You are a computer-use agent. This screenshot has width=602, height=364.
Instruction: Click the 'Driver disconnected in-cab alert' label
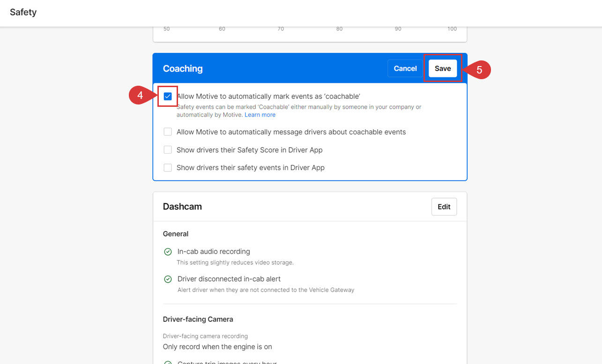pyautogui.click(x=229, y=279)
